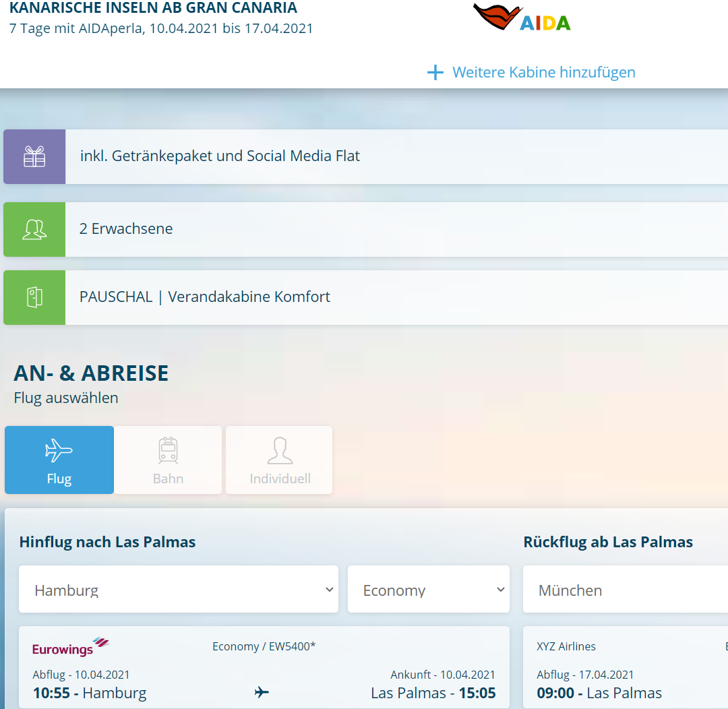Open the München return airport dropdown

click(x=626, y=590)
